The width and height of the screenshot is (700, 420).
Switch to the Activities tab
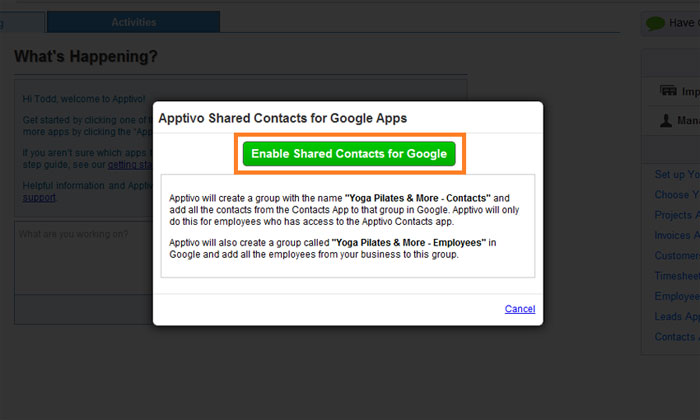pos(133,22)
